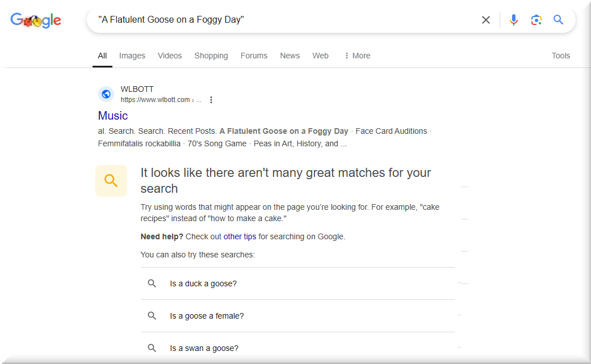Select the News tab
This screenshot has width=591, height=364.
point(290,56)
